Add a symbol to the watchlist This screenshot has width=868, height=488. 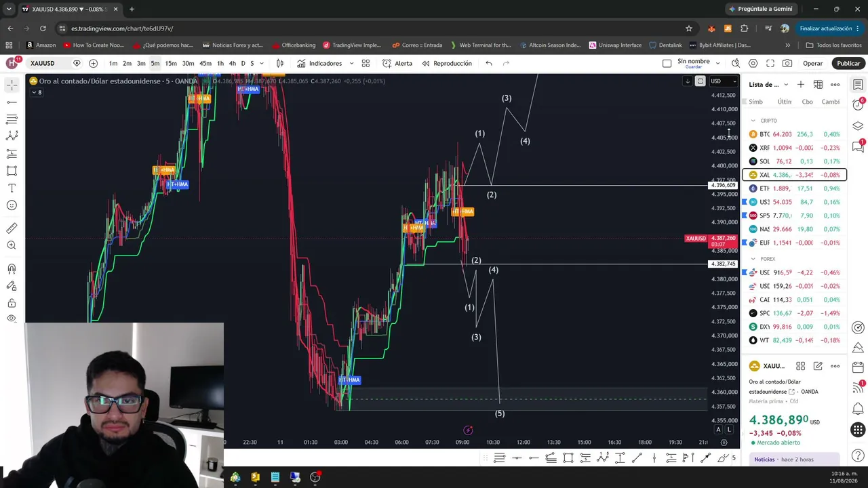(801, 85)
